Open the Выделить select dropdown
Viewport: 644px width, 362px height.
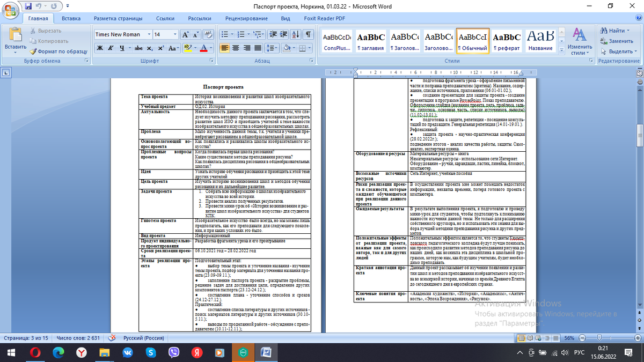(x=618, y=51)
